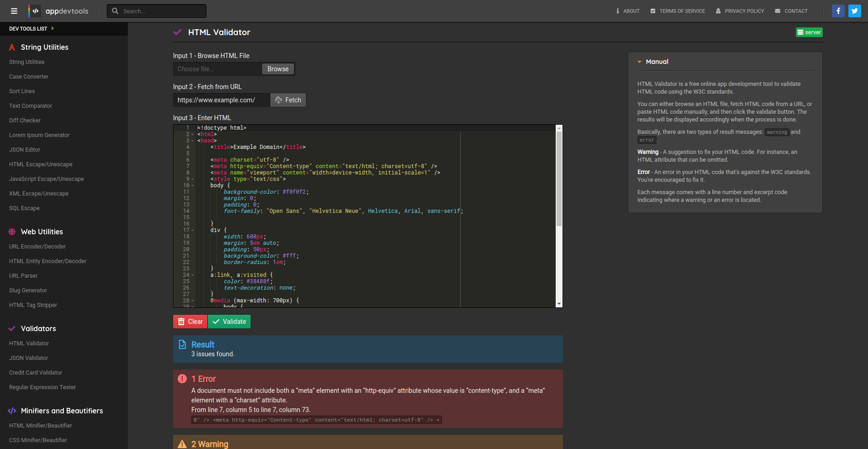Open the Twitter page icon
Image resolution: width=868 pixels, height=449 pixels.
tap(854, 11)
